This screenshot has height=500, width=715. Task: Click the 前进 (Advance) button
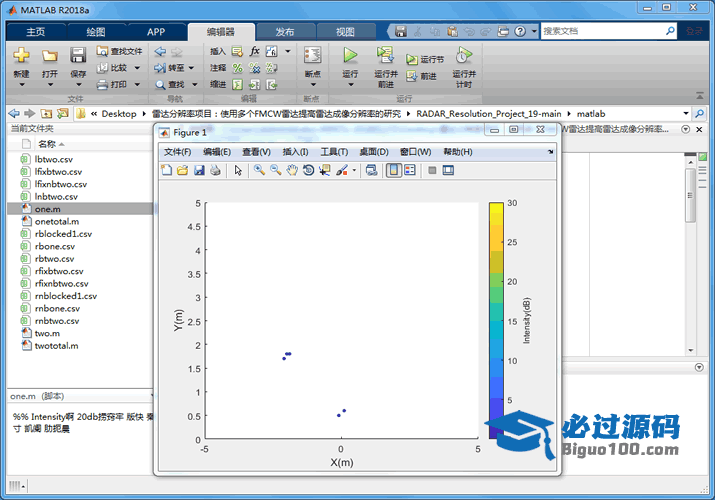(x=422, y=76)
